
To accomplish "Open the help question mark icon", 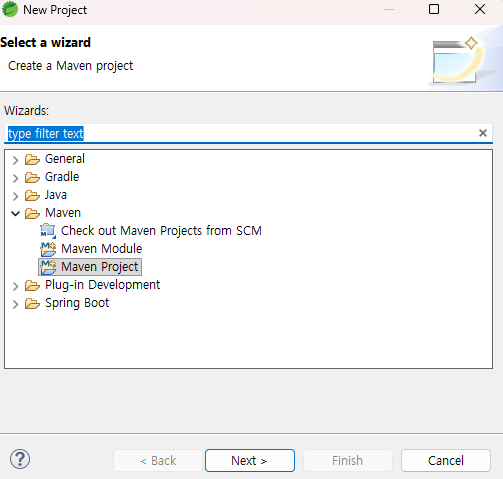I will coord(20,459).
